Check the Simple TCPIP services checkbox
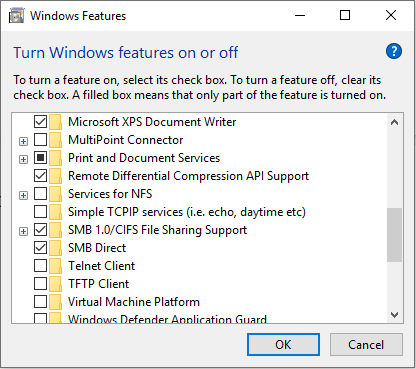The width and height of the screenshot is (416, 369). [40, 212]
